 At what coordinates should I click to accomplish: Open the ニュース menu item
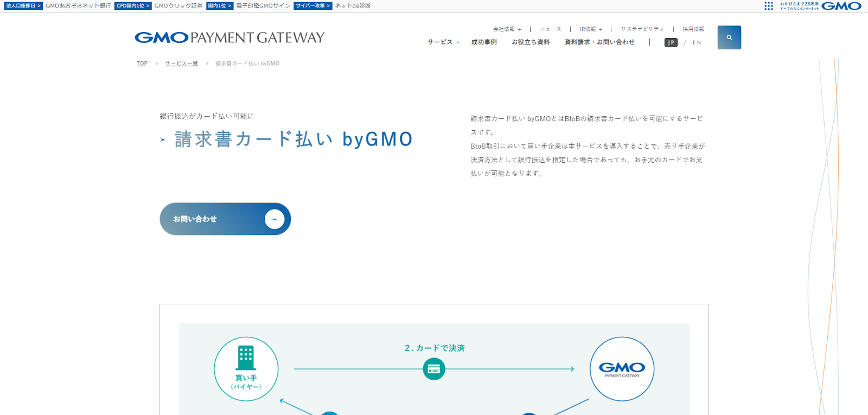[x=551, y=29]
